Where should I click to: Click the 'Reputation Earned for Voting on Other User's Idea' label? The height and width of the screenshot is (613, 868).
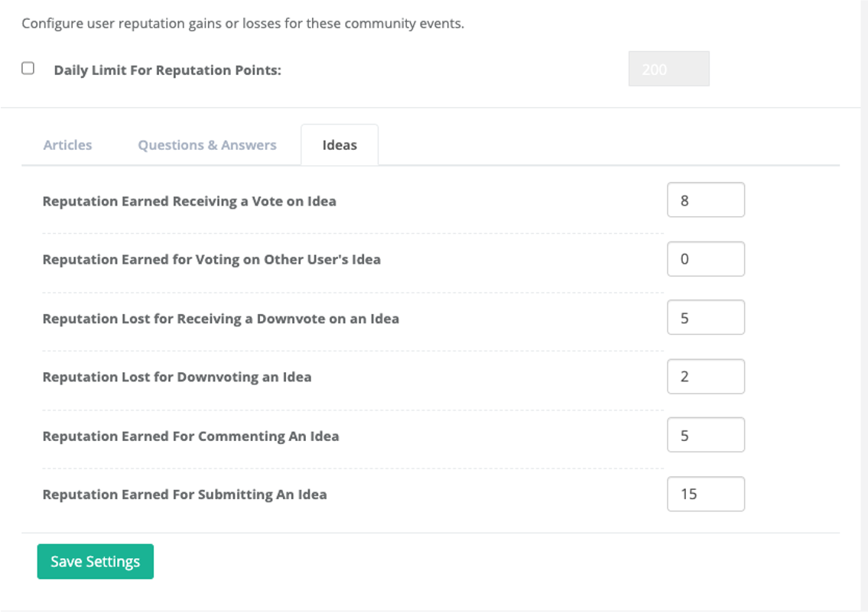coord(211,260)
